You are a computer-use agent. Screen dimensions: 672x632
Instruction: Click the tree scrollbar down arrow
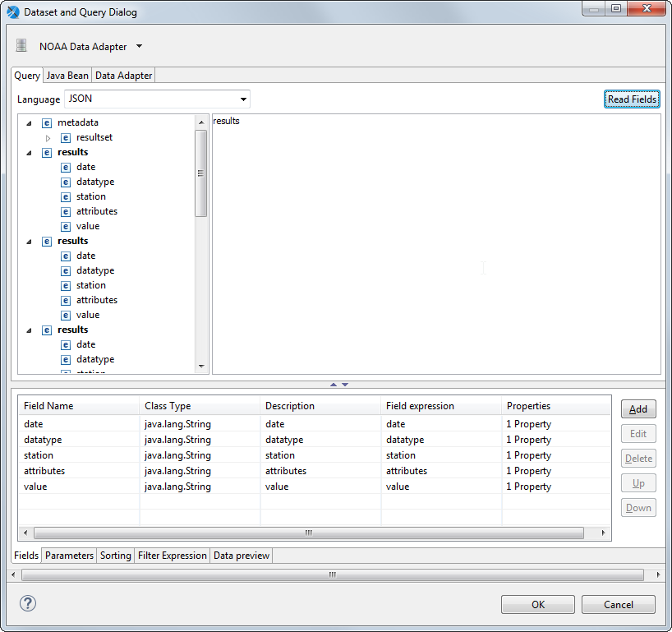(201, 367)
